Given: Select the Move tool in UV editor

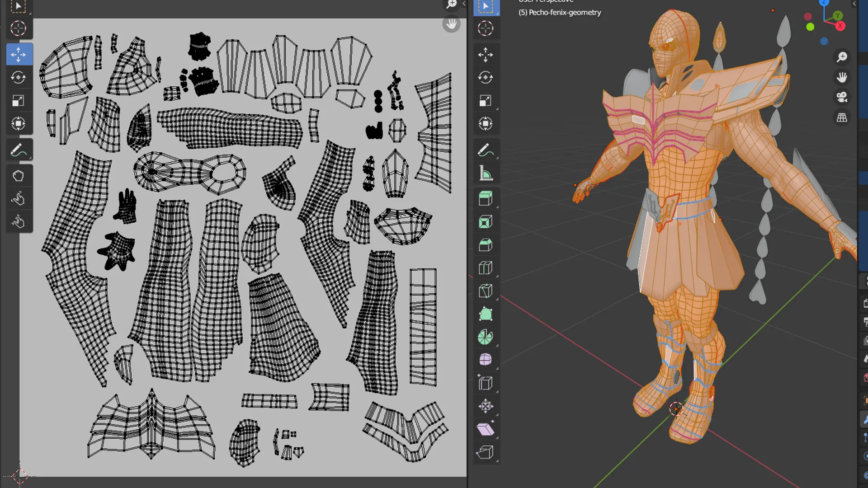Looking at the screenshot, I should pyautogui.click(x=19, y=55).
